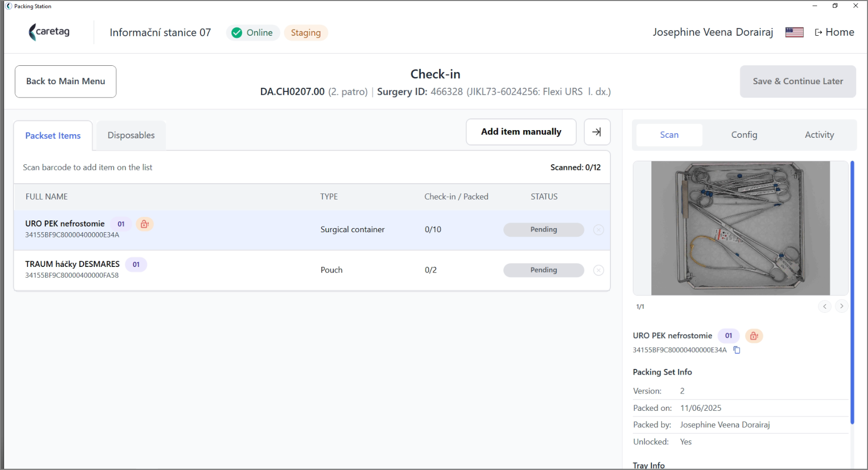This screenshot has width=868, height=470.
Task: Open the Config tab
Action: click(744, 135)
